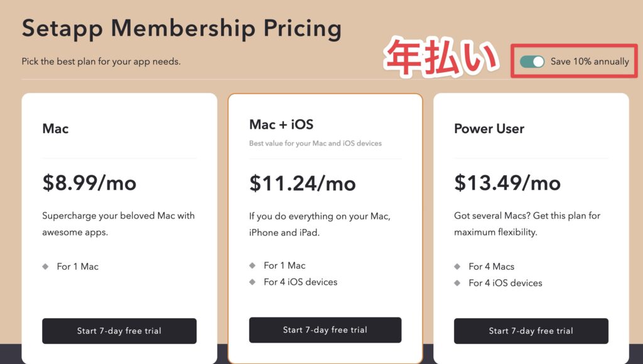Viewport: 643px width, 364px height.
Task: Click the diamond bullet beside For 4 iOS devices in Mac + iOS plan
Action: point(252,282)
